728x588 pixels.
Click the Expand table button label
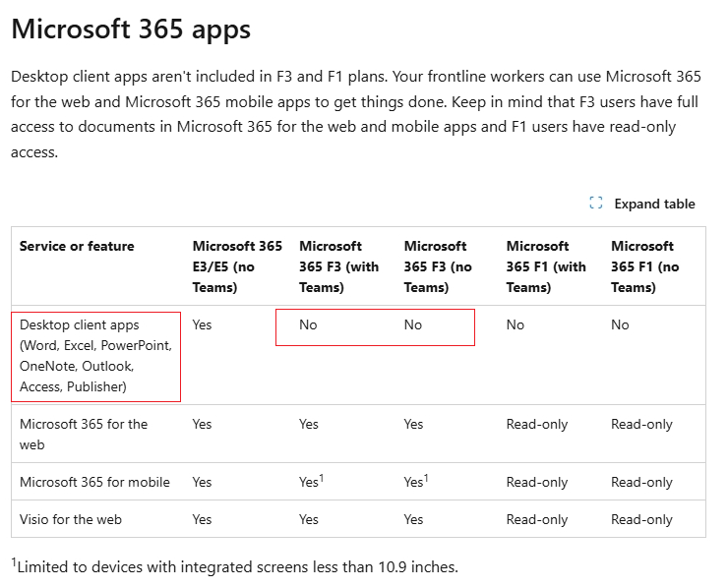point(654,204)
